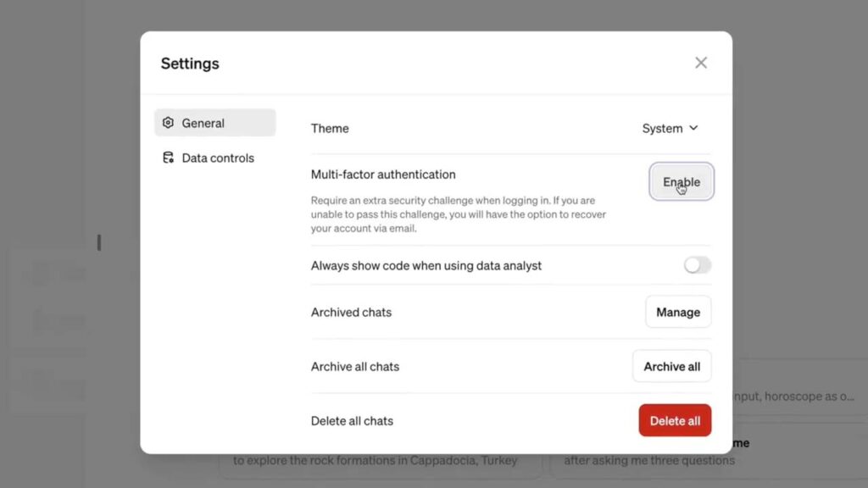This screenshot has width=868, height=488.
Task: Click the X icon to close Settings
Action: [x=701, y=62]
